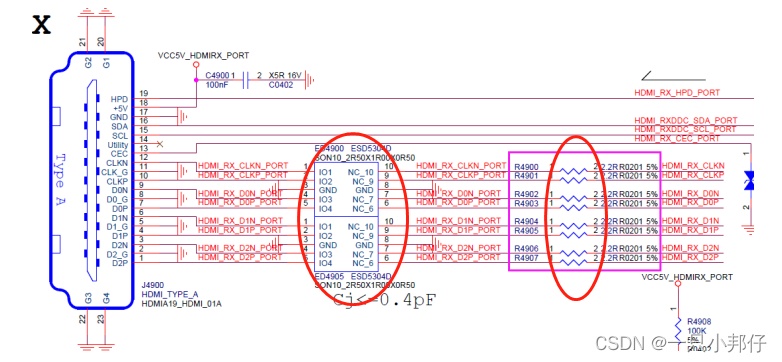Click the blue TVS diode symbol

749,180
